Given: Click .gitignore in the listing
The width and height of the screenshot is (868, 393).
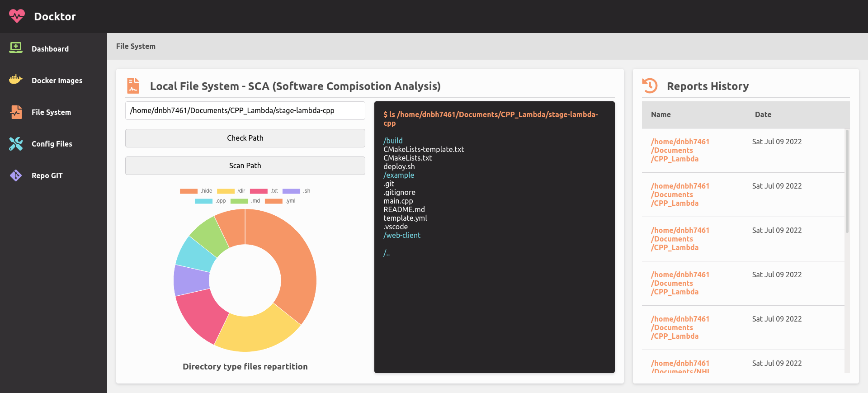Looking at the screenshot, I should coord(399,192).
